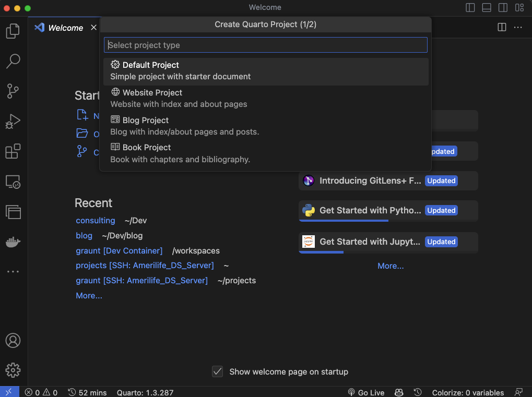Open the Docker view

[x=13, y=242]
